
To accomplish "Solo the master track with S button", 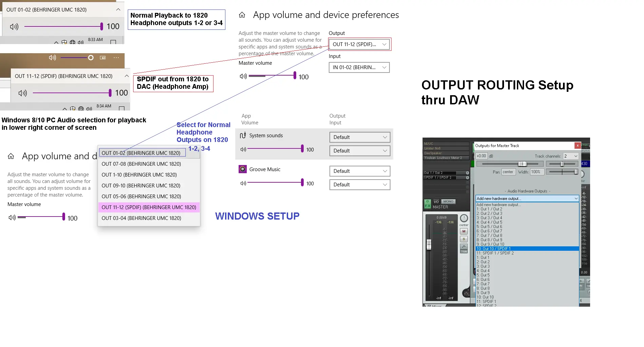I will [x=464, y=239].
